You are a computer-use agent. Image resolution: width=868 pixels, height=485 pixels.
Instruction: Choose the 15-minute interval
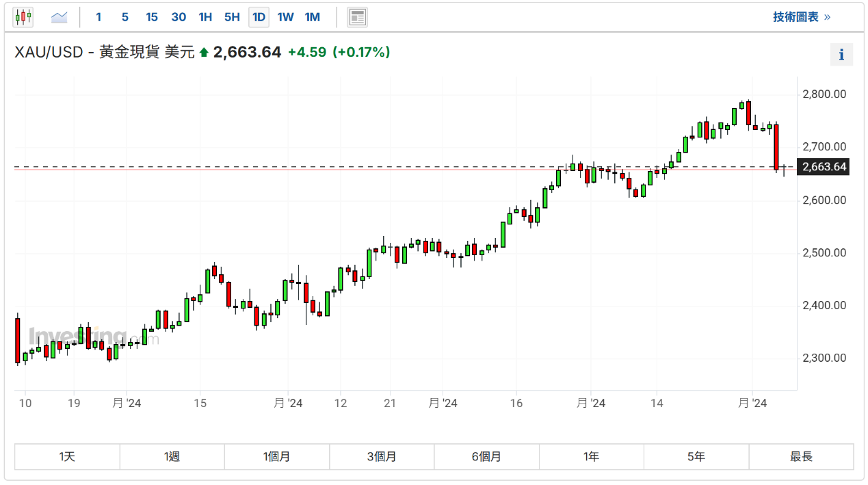coord(151,17)
